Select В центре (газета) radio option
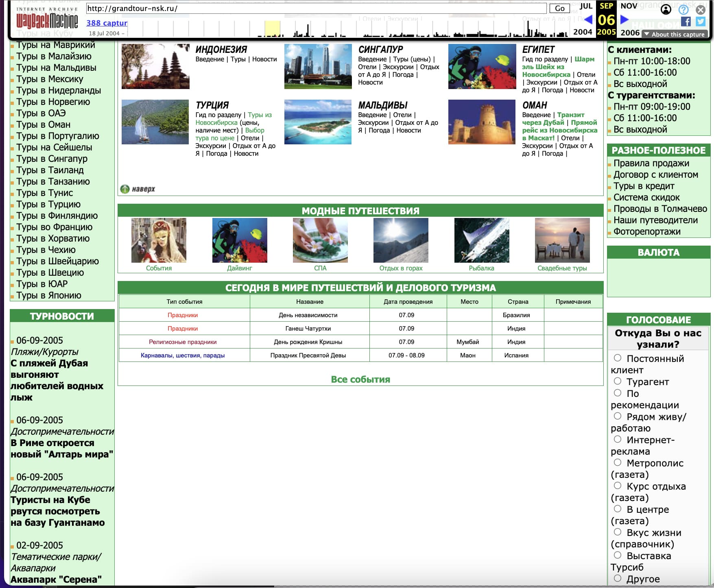This screenshot has height=588, width=714. (x=618, y=509)
